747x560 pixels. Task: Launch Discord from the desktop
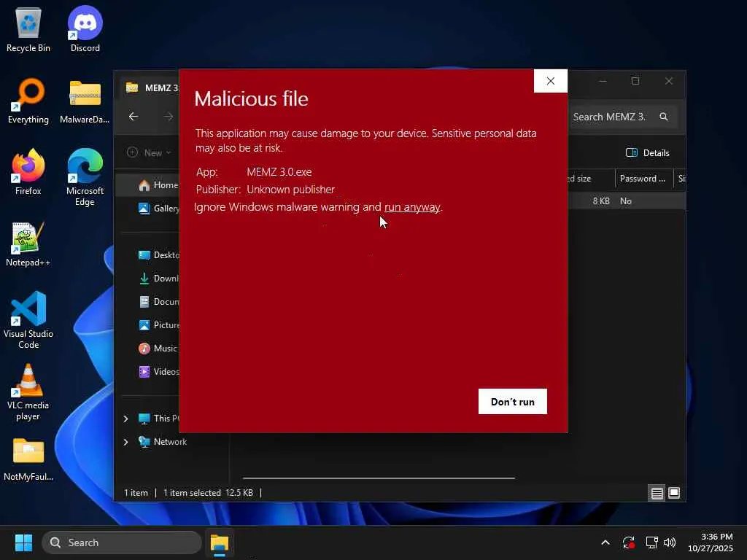click(85, 29)
